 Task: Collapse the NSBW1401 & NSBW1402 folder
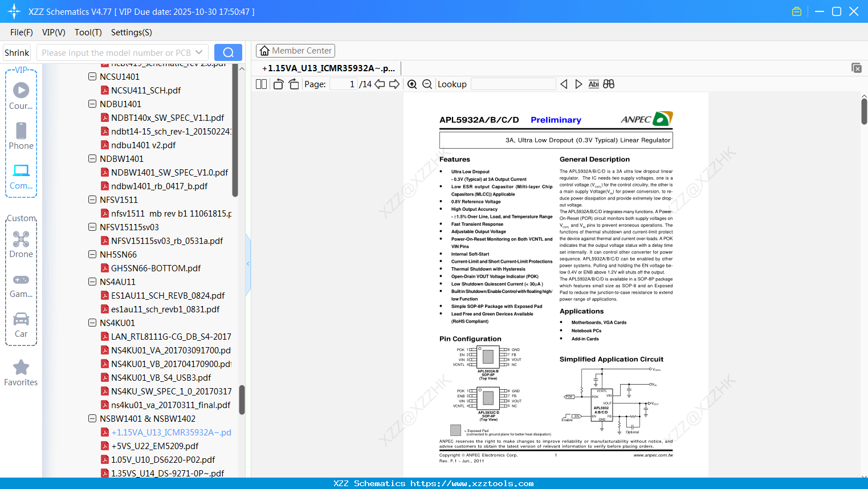pyautogui.click(x=92, y=418)
